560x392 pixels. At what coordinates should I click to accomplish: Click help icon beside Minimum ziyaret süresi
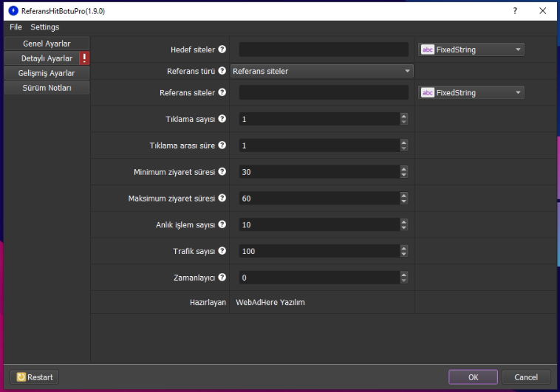click(222, 172)
